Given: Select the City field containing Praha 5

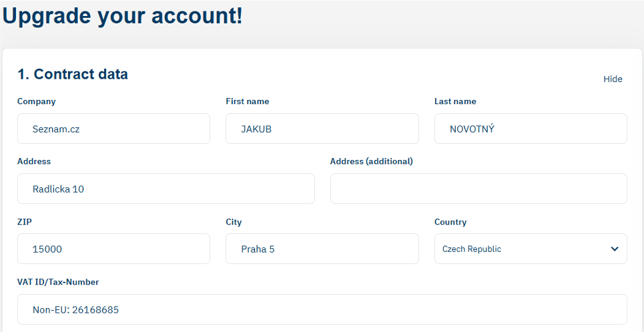Looking at the screenshot, I should point(322,249).
